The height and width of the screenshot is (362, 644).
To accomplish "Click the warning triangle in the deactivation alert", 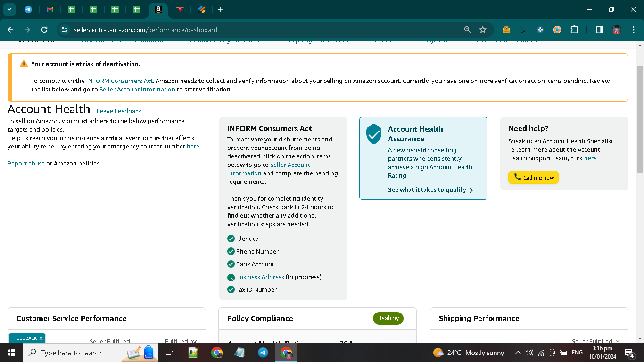I will [24, 64].
